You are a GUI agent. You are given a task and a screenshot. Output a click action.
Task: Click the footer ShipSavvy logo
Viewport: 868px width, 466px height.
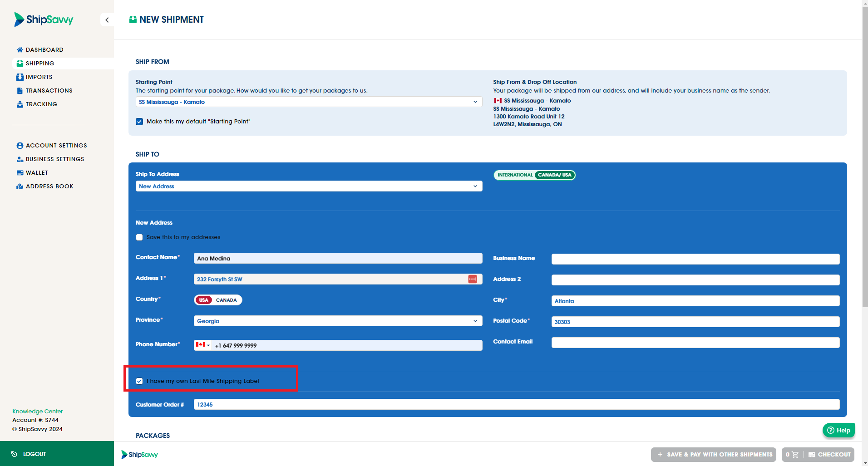(x=139, y=455)
